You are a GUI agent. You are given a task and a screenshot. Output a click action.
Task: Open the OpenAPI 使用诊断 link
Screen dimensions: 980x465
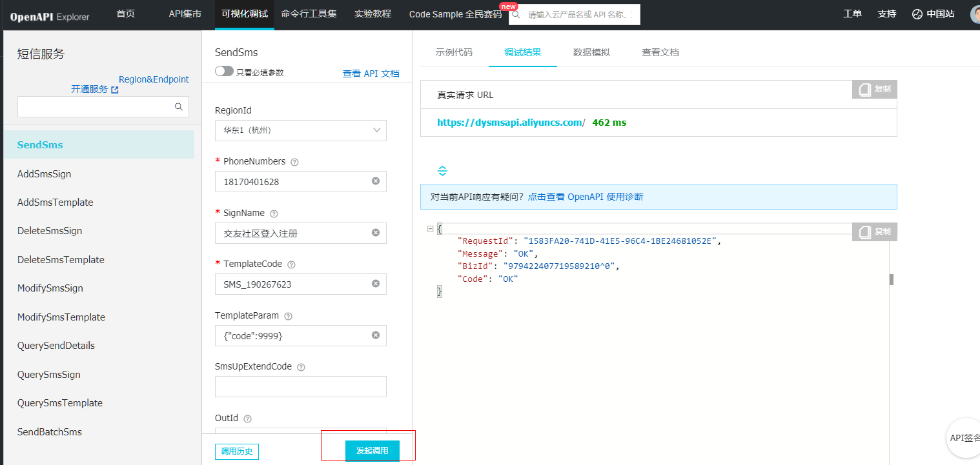(586, 197)
